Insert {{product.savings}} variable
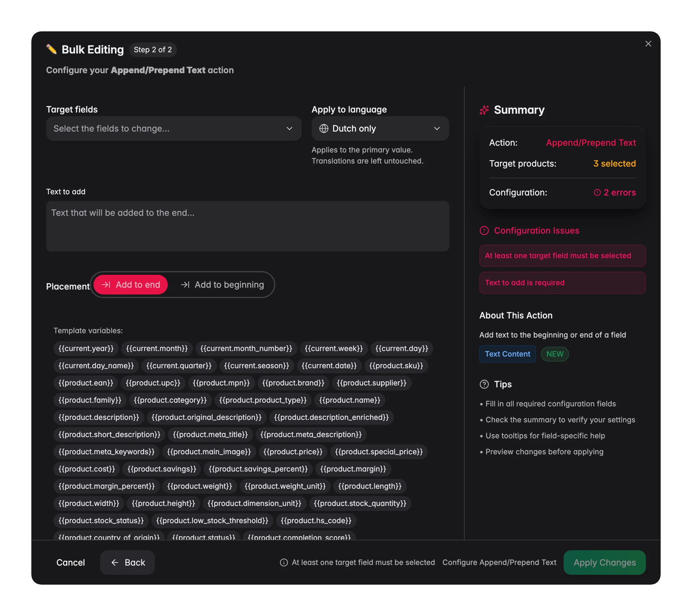Viewport: 692px width, 616px height. 162,469
